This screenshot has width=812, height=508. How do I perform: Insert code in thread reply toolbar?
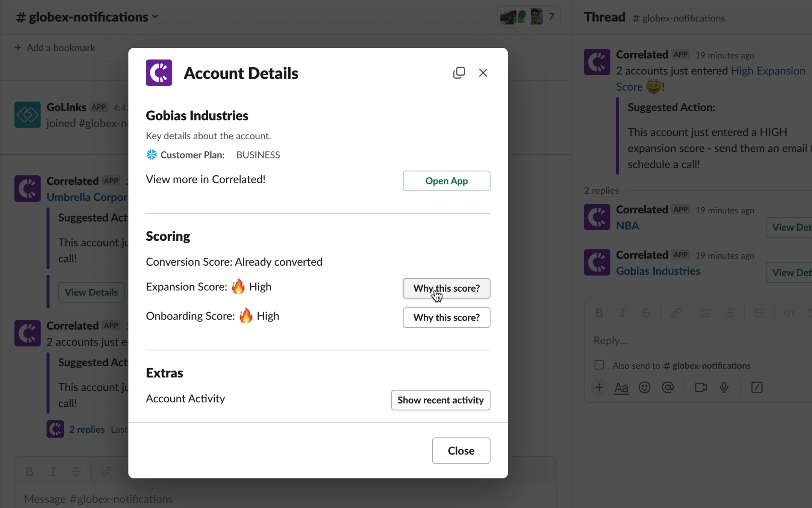coord(789,313)
